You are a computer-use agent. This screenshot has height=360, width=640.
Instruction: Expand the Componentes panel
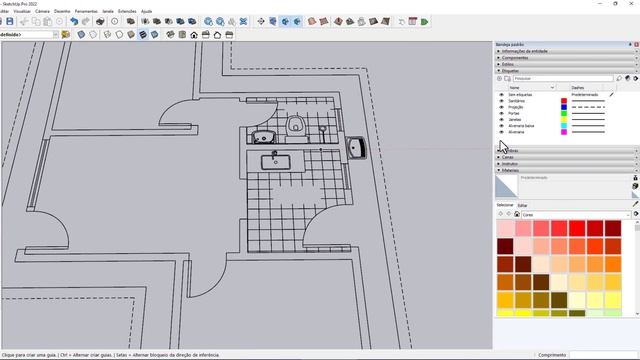point(567,58)
